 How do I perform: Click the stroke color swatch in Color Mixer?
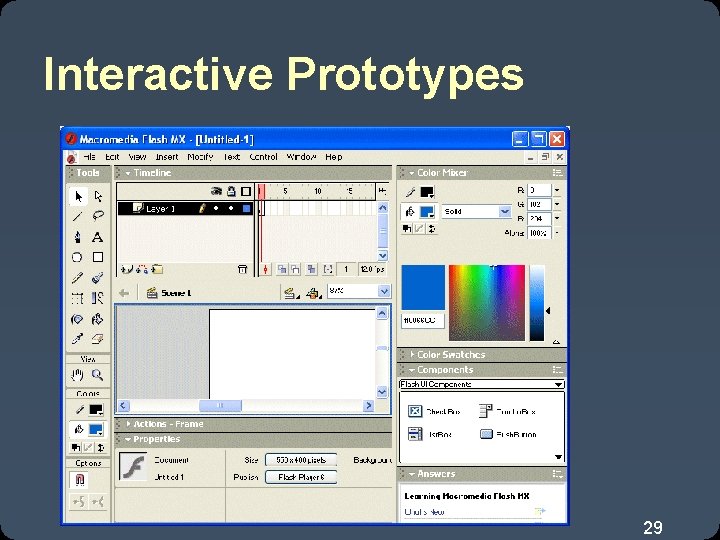(x=427, y=192)
